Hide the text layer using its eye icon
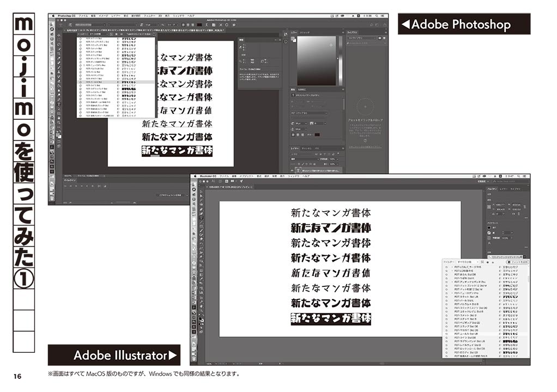557x392 pixels. (x=292, y=170)
